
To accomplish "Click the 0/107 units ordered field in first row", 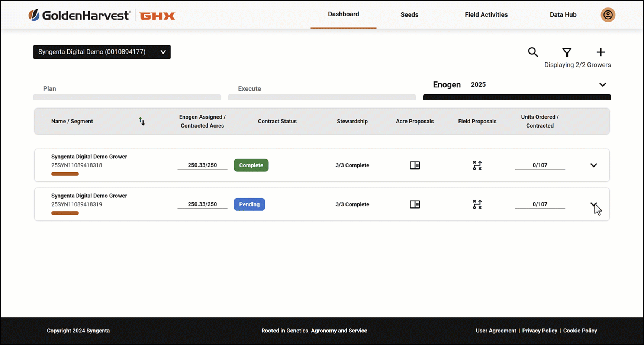I will coord(540,165).
